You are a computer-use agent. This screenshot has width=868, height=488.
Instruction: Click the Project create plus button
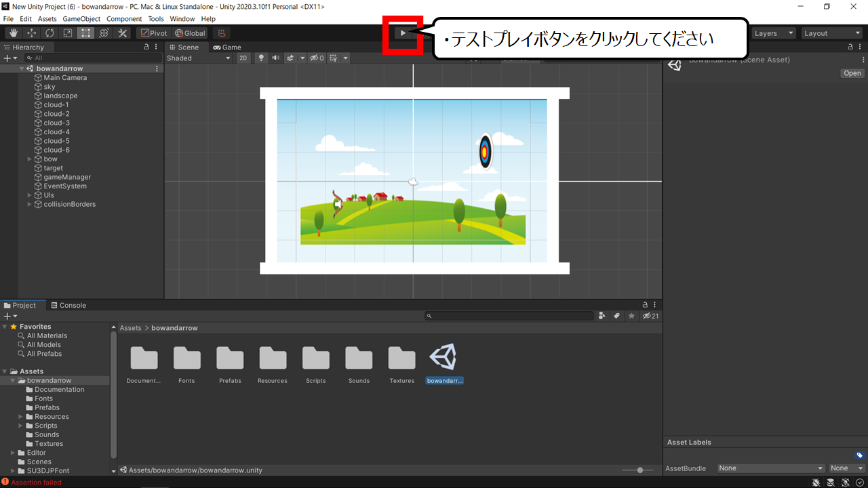[x=9, y=317]
